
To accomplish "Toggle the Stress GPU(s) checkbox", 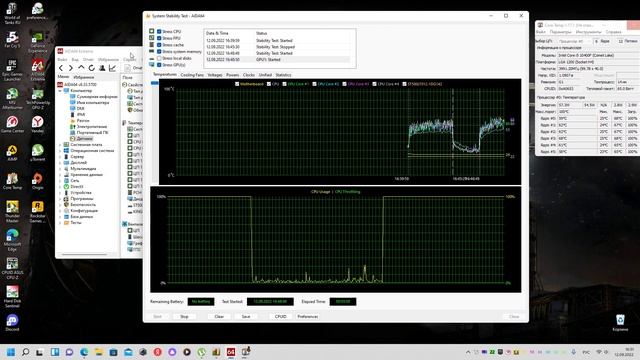I will point(159,65).
